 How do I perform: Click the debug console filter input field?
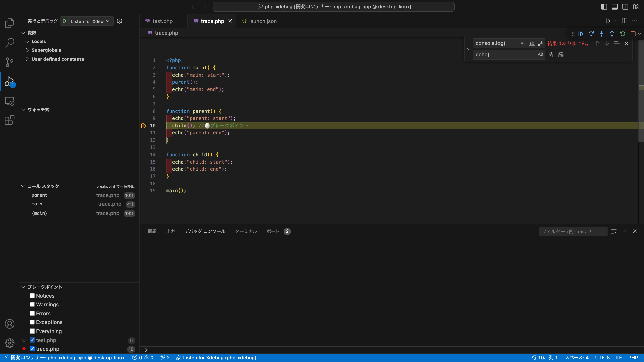pyautogui.click(x=573, y=231)
